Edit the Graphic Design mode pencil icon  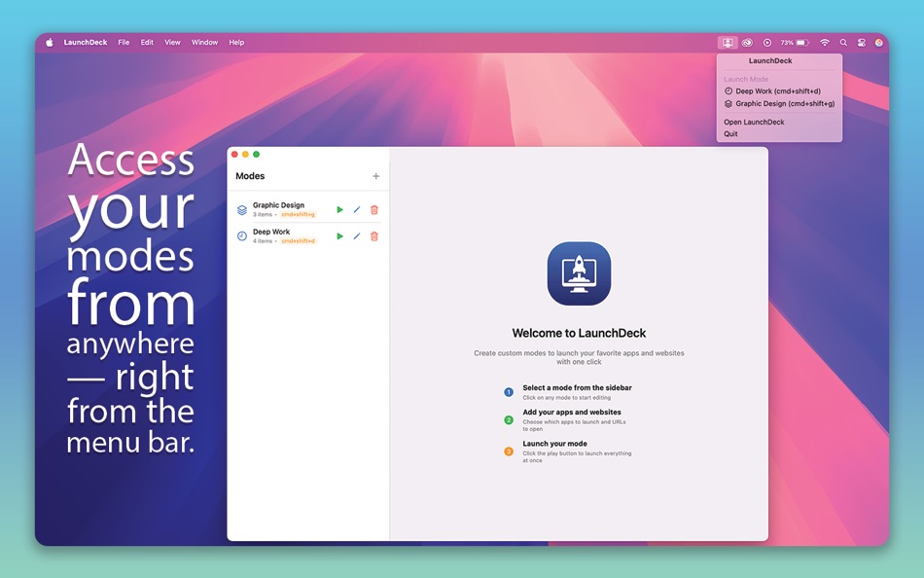[x=357, y=210]
